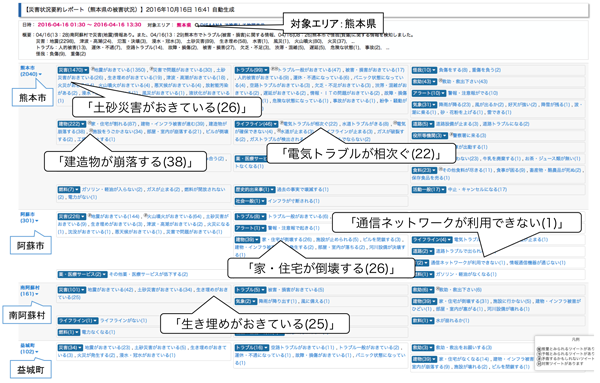Open the 災害(228) dropdown for 阿蘇市
600x383 pixels.
pos(72,217)
